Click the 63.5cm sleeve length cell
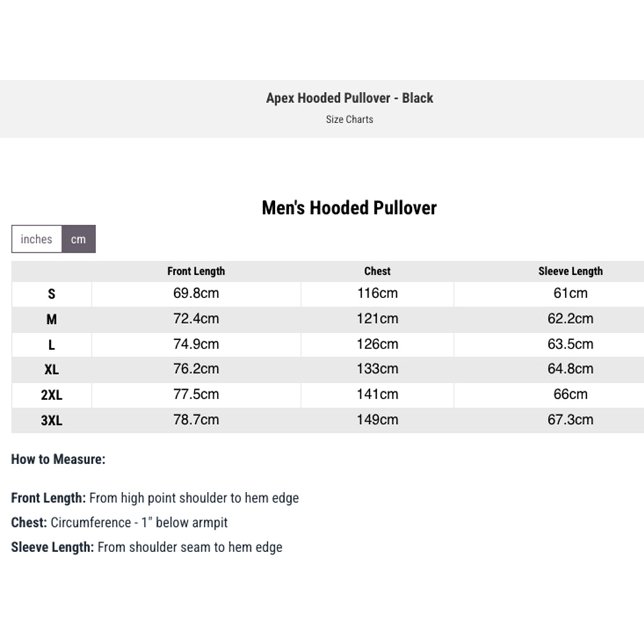Screen dimensions: 644x644 (570, 344)
